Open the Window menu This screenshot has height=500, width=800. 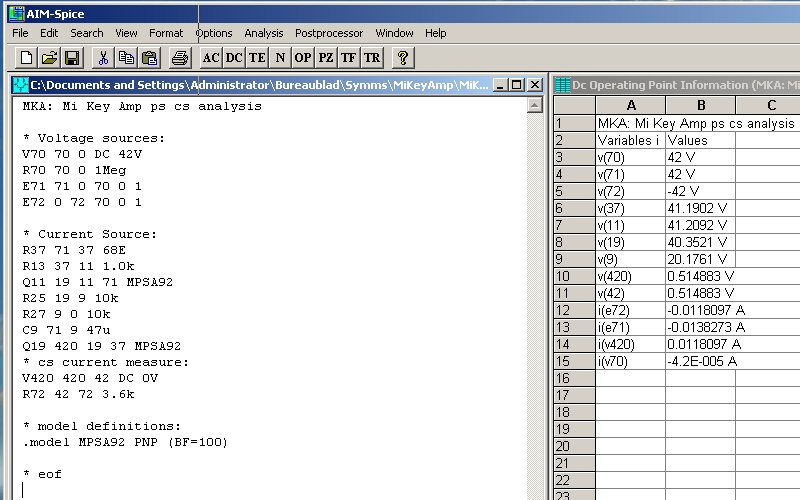(x=394, y=33)
